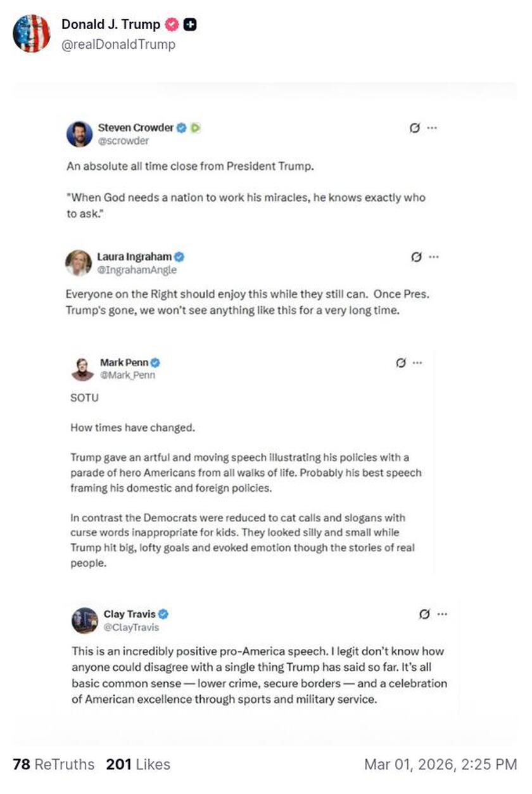Click Laura Ingraham's blue verified checkmark

click(179, 257)
